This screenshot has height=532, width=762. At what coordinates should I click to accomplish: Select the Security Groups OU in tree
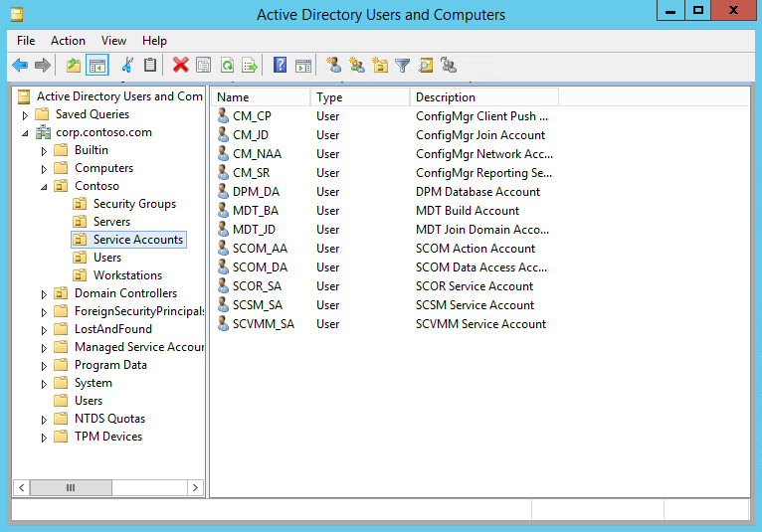point(134,204)
